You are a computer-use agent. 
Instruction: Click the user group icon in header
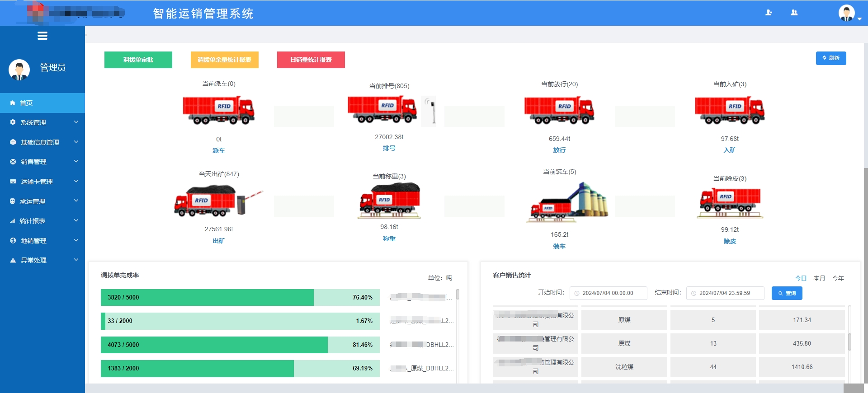point(794,13)
